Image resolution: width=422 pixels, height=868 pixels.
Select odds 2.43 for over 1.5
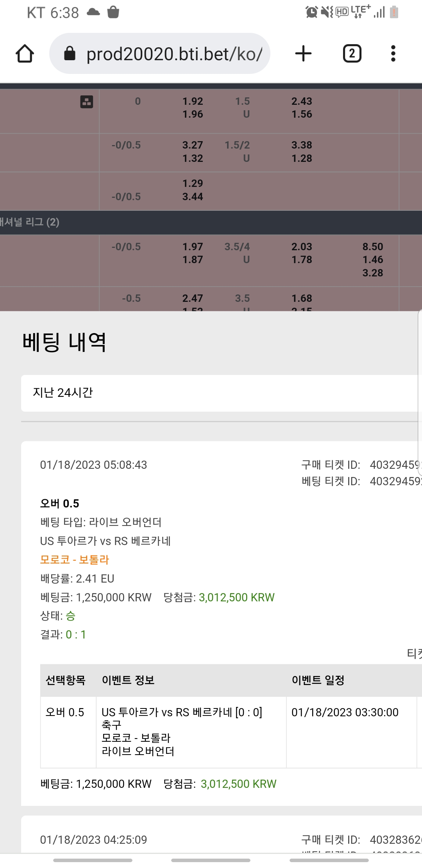pyautogui.click(x=302, y=101)
